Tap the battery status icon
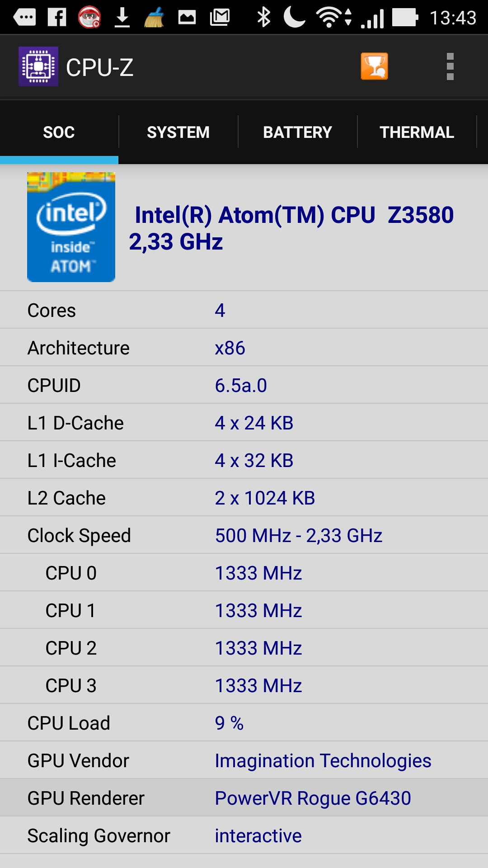488x868 pixels. click(x=405, y=18)
